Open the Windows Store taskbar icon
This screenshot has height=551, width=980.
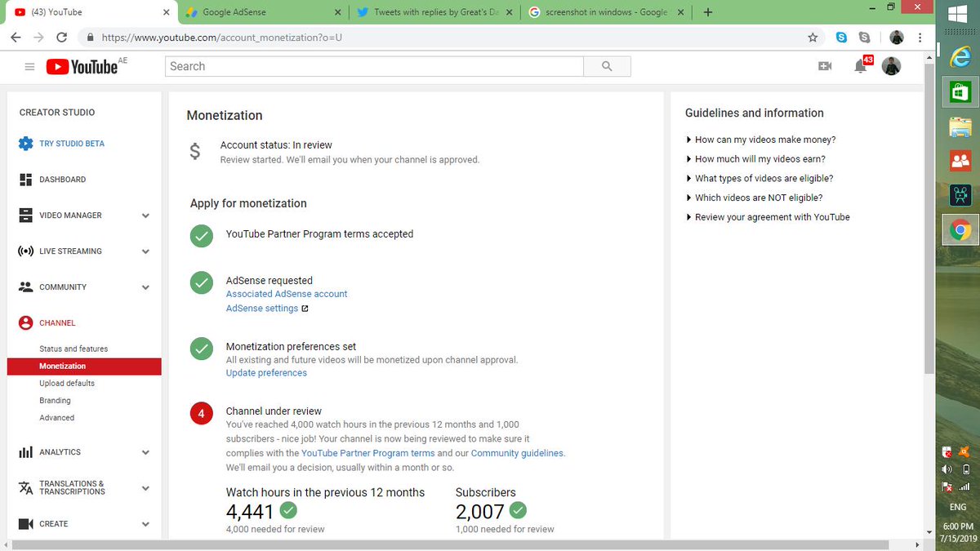point(960,91)
